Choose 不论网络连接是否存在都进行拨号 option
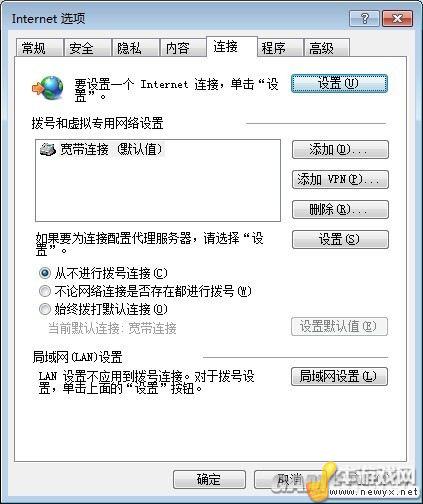The image size is (423, 504). (x=45, y=291)
